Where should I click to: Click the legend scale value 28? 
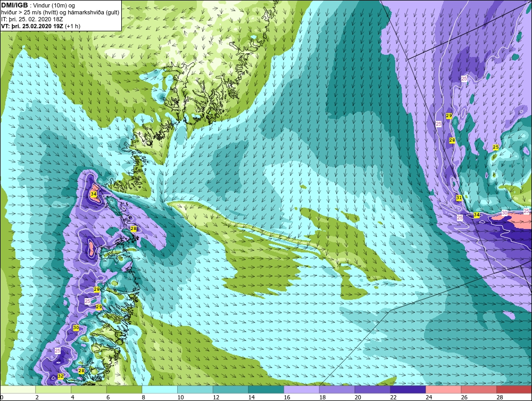(x=500, y=397)
